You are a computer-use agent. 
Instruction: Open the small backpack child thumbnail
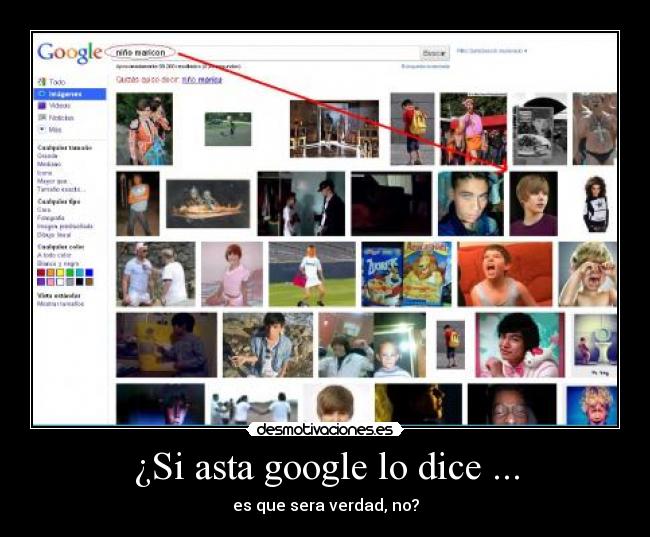(451, 345)
